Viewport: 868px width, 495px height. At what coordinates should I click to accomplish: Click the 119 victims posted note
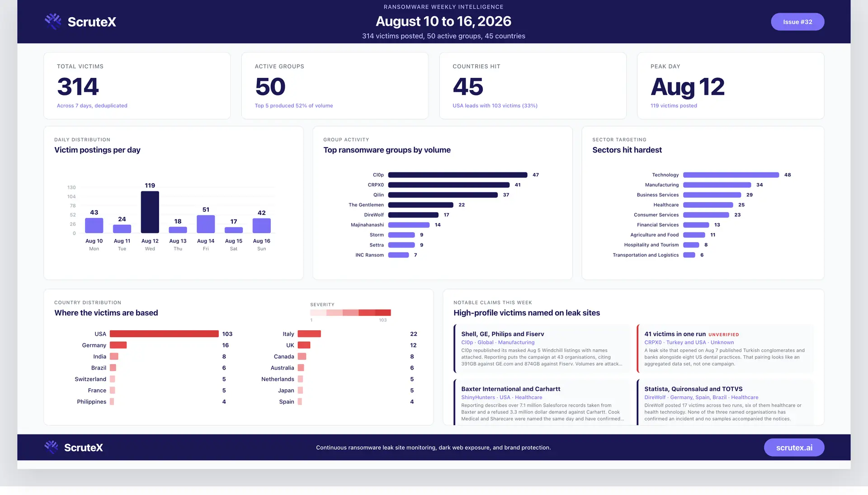pos(674,106)
